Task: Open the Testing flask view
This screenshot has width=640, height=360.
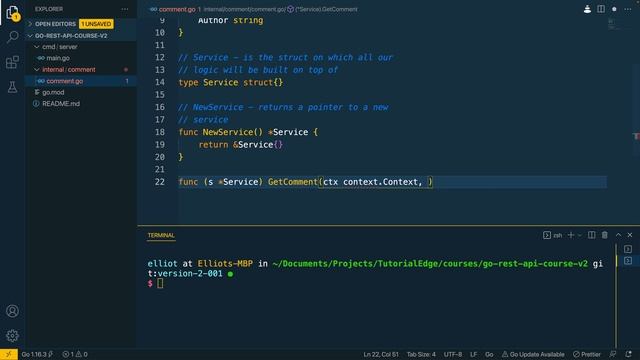Action: pos(13,87)
